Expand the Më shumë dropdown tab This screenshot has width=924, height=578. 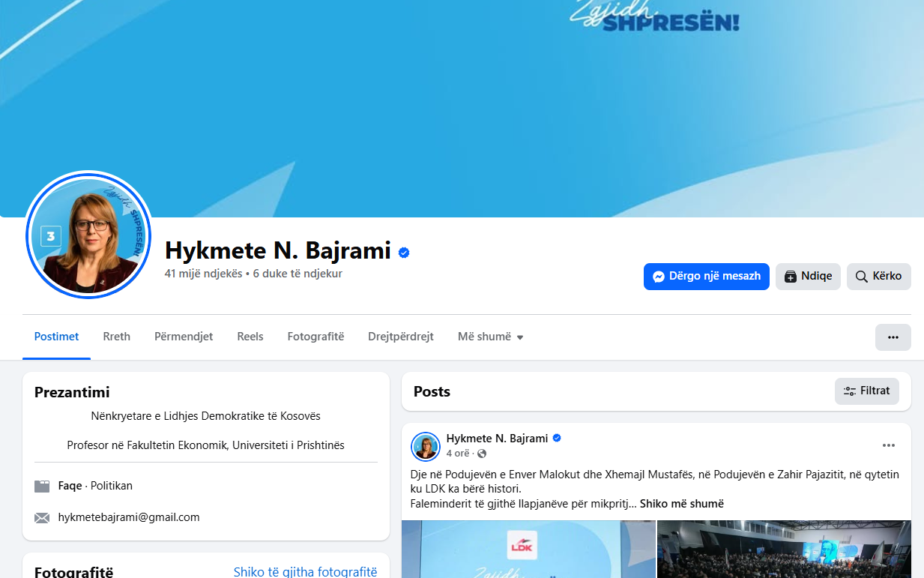(490, 337)
